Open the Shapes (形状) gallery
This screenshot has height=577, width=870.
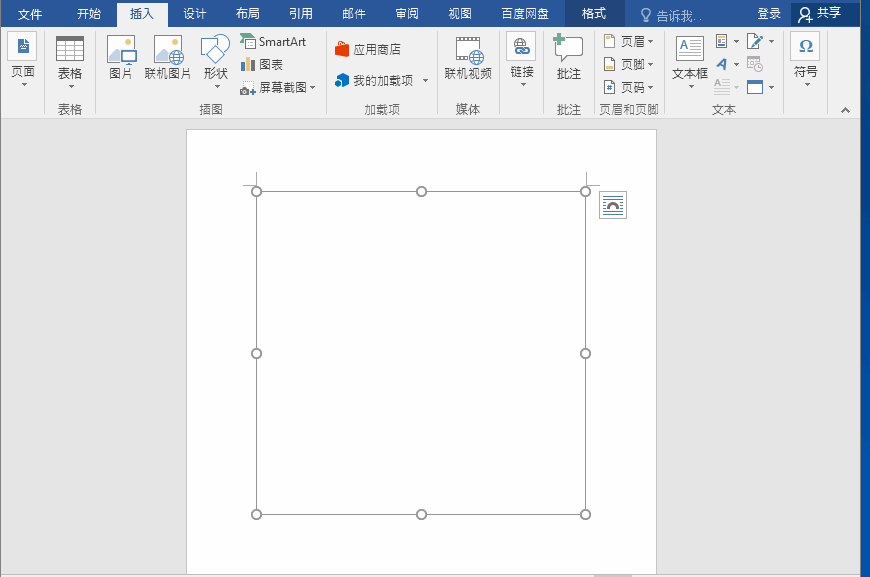(215, 49)
